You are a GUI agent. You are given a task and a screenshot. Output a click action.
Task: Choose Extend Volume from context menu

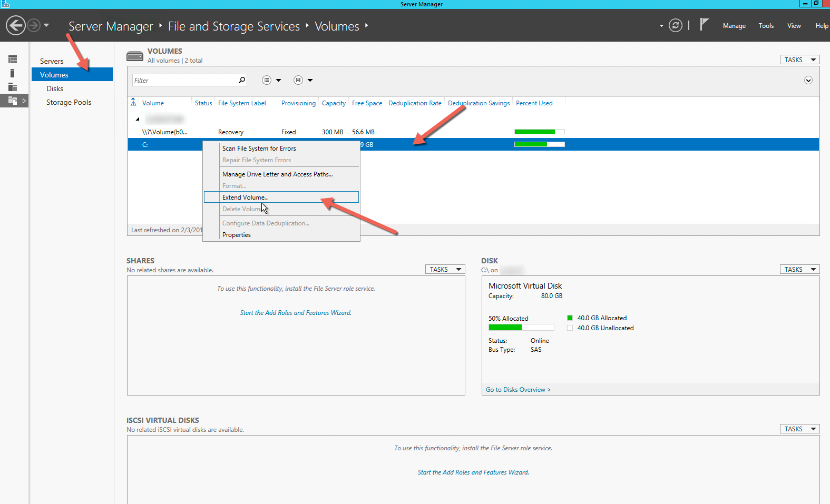pos(281,197)
